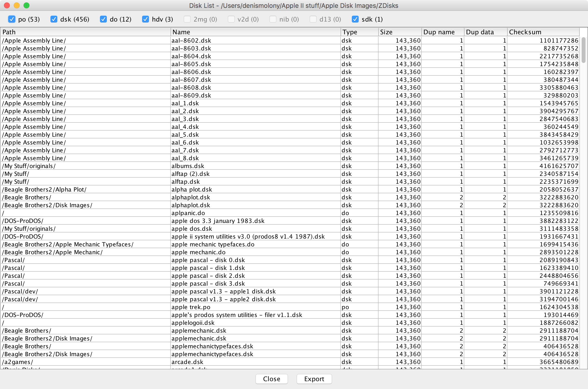Select apple pascal v1.3 - apple2 disk.dsk
Viewport: 588px width, 389px height.
click(x=290, y=299)
